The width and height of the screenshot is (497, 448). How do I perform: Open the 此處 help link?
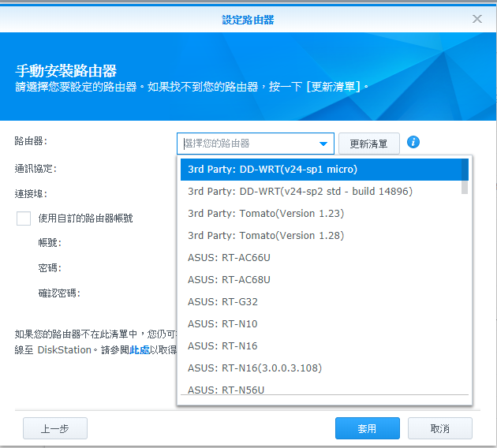point(140,350)
